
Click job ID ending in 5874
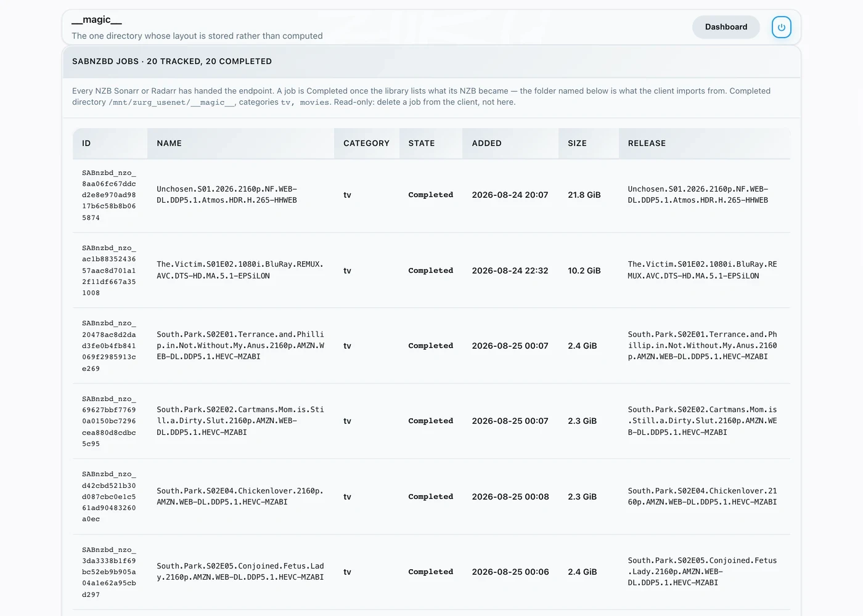tap(109, 195)
